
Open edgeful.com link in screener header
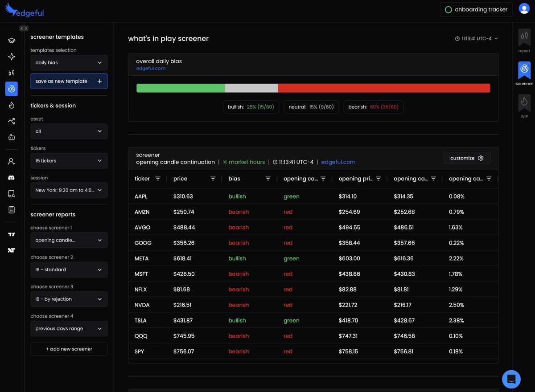click(338, 162)
